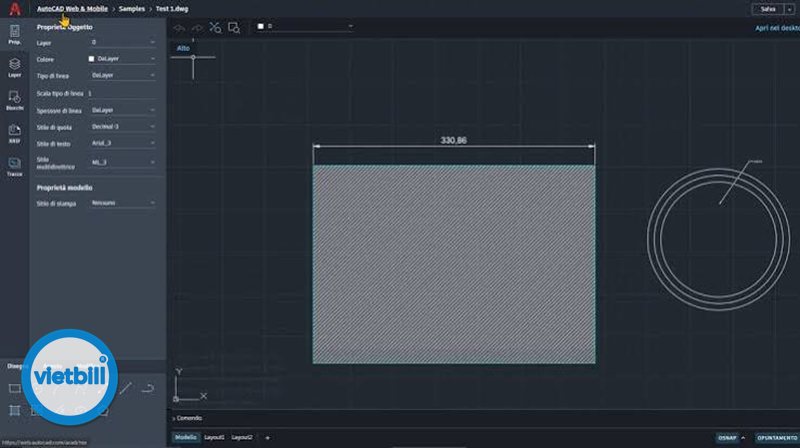Select the hatched rectangle in drawing
The height and width of the screenshot is (448, 800).
454,264
